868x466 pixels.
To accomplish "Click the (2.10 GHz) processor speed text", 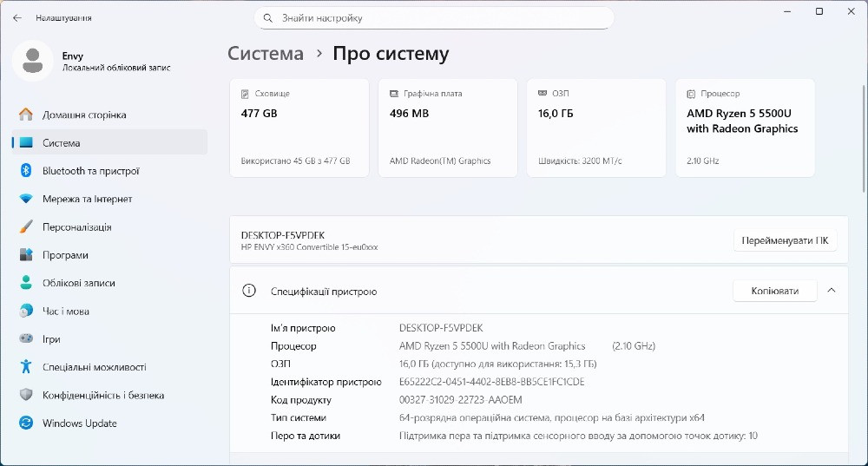I will (x=634, y=346).
